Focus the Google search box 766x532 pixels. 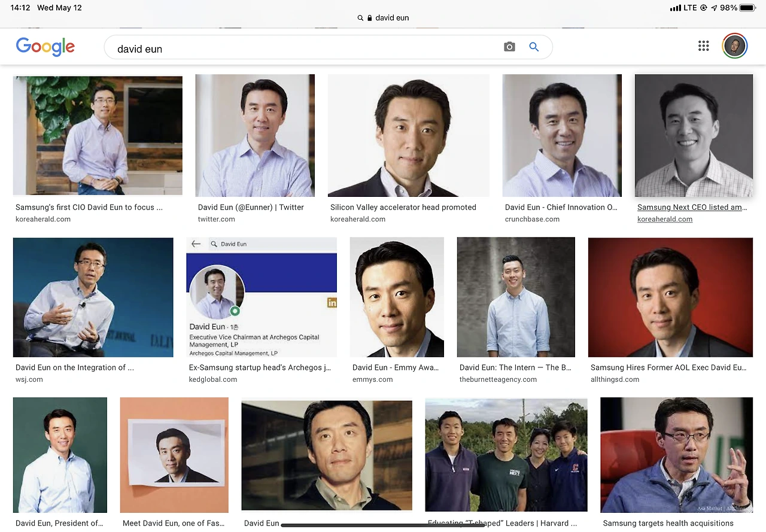(328, 47)
